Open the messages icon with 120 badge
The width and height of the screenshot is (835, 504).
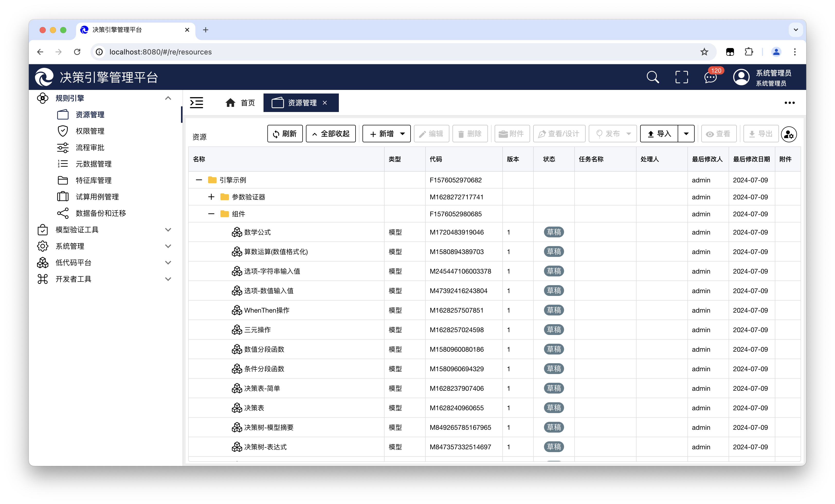pos(710,77)
